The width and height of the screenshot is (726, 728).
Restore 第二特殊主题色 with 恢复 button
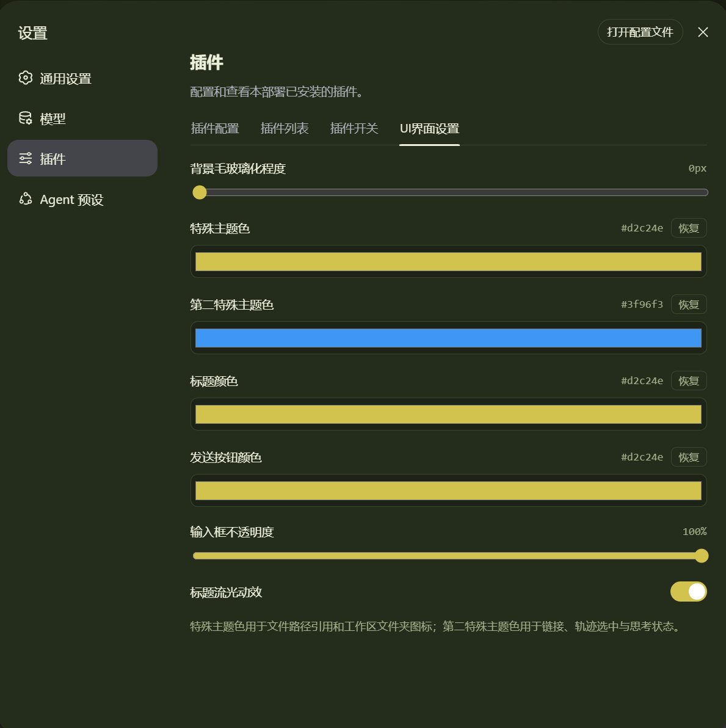(689, 304)
